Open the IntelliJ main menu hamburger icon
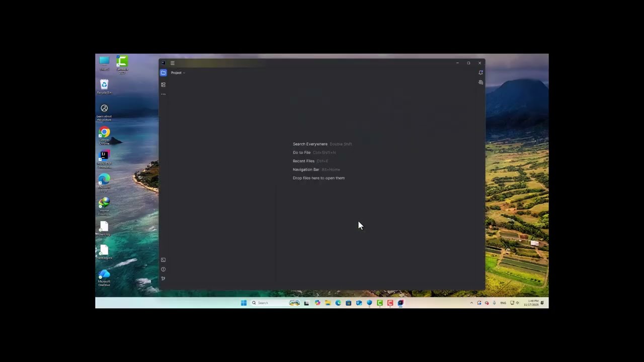 pyautogui.click(x=172, y=63)
